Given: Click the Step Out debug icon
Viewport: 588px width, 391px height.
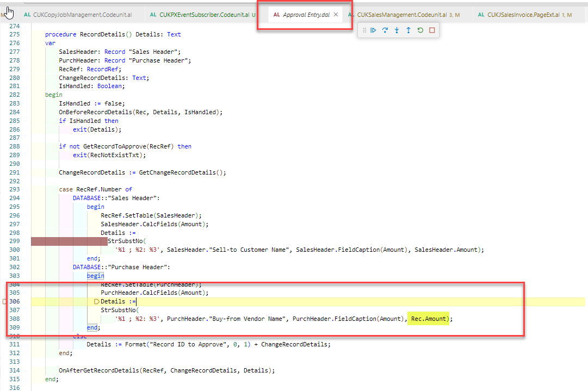Looking at the screenshot, I should tap(408, 30).
